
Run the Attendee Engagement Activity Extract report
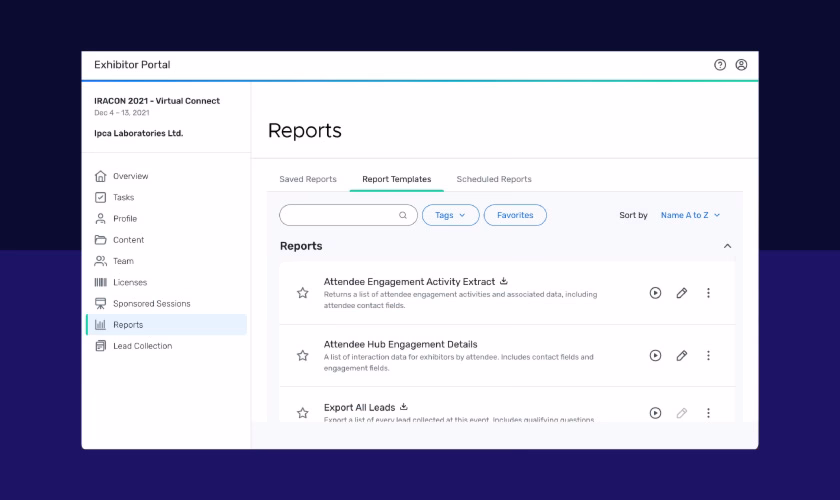[655, 293]
